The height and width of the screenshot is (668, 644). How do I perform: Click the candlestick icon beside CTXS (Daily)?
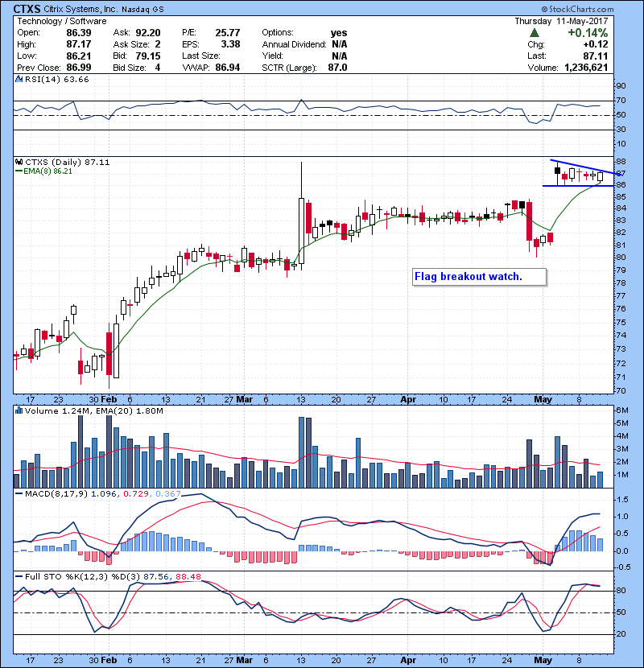click(x=19, y=162)
